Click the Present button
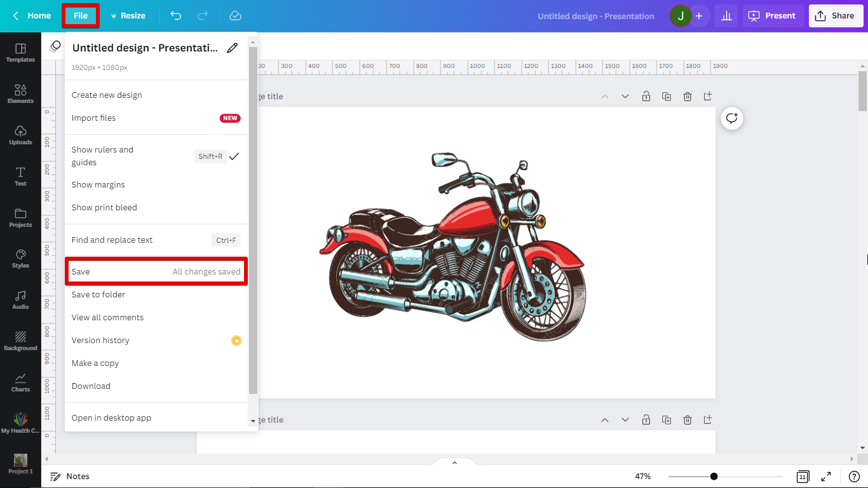This screenshot has height=488, width=868. click(x=773, y=16)
